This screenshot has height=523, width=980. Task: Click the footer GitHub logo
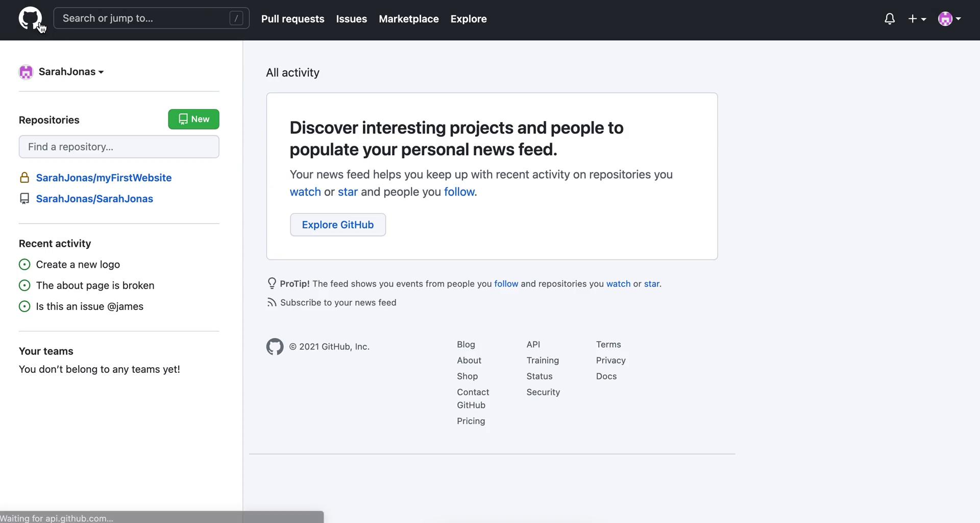point(275,347)
